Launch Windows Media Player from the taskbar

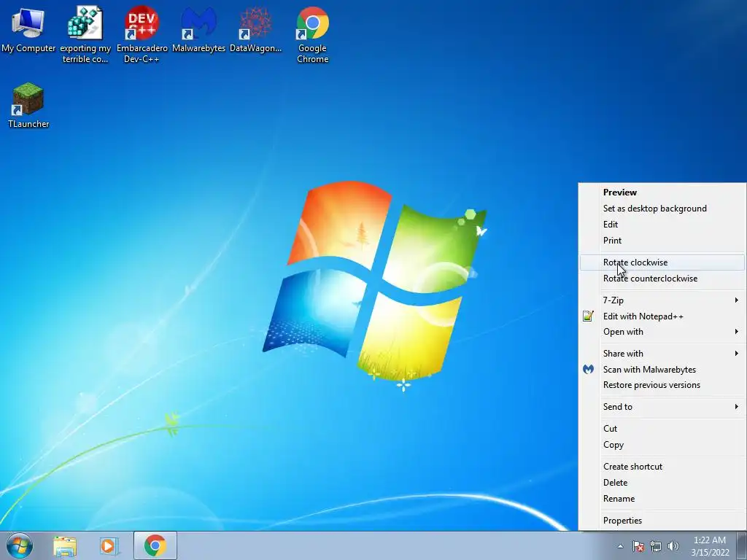pyautogui.click(x=109, y=545)
